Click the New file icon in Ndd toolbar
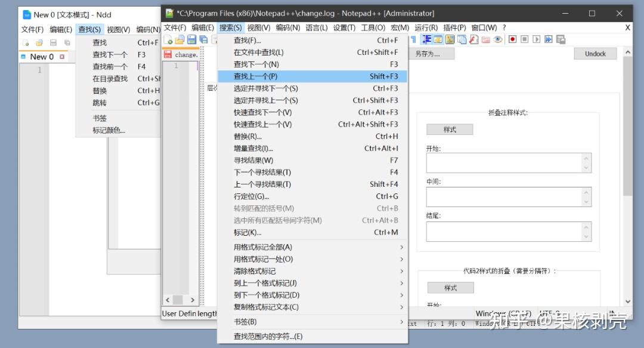 (x=26, y=42)
